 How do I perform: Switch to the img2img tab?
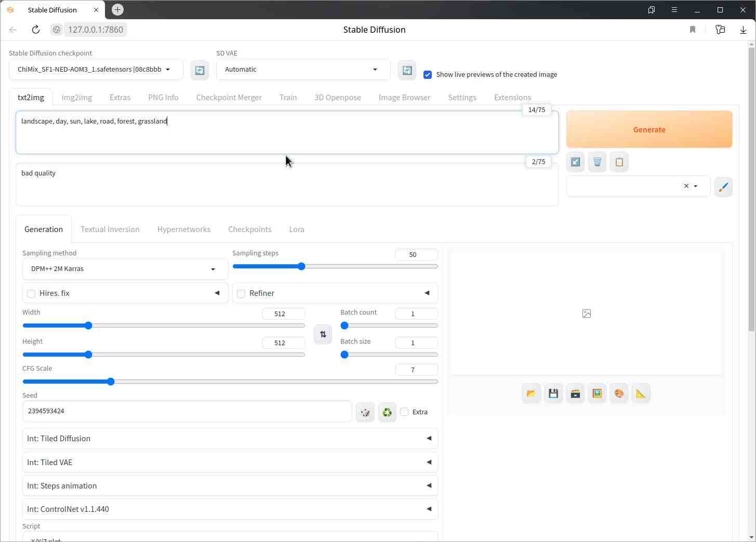77,98
